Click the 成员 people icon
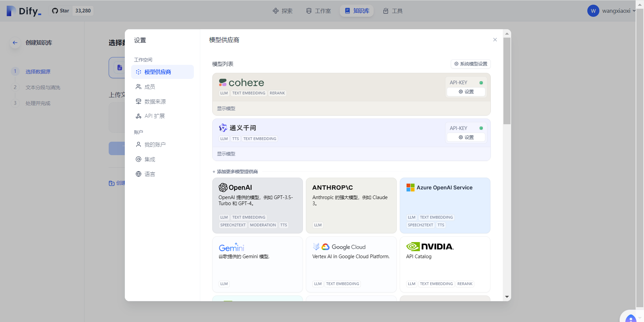 [138, 87]
